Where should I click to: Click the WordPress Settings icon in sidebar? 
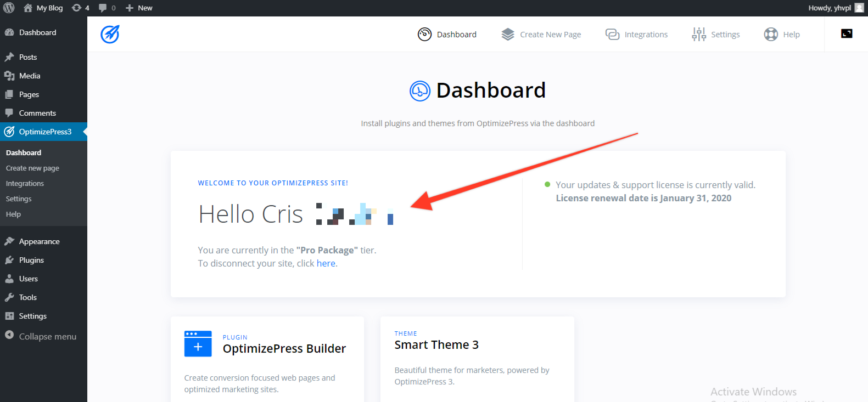pyautogui.click(x=9, y=316)
